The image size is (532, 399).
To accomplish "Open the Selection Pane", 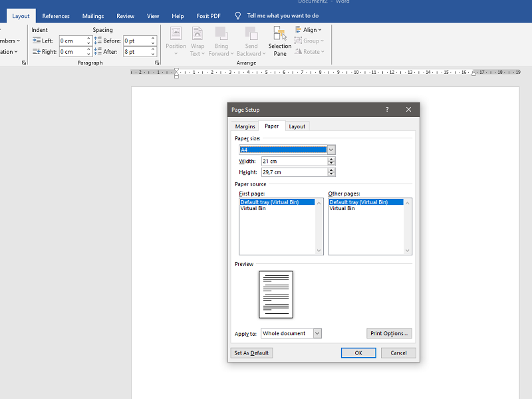I will coord(280,41).
